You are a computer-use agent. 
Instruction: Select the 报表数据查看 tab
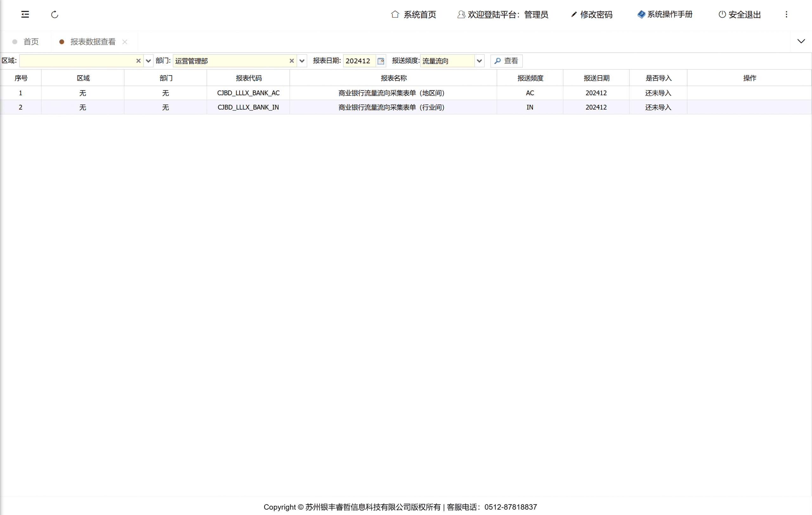[x=92, y=42]
